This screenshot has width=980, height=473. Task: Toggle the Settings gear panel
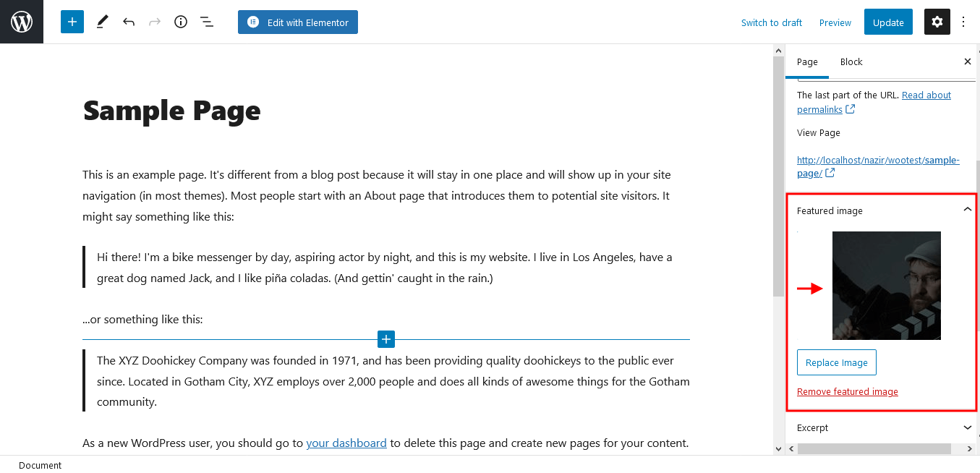coord(937,22)
